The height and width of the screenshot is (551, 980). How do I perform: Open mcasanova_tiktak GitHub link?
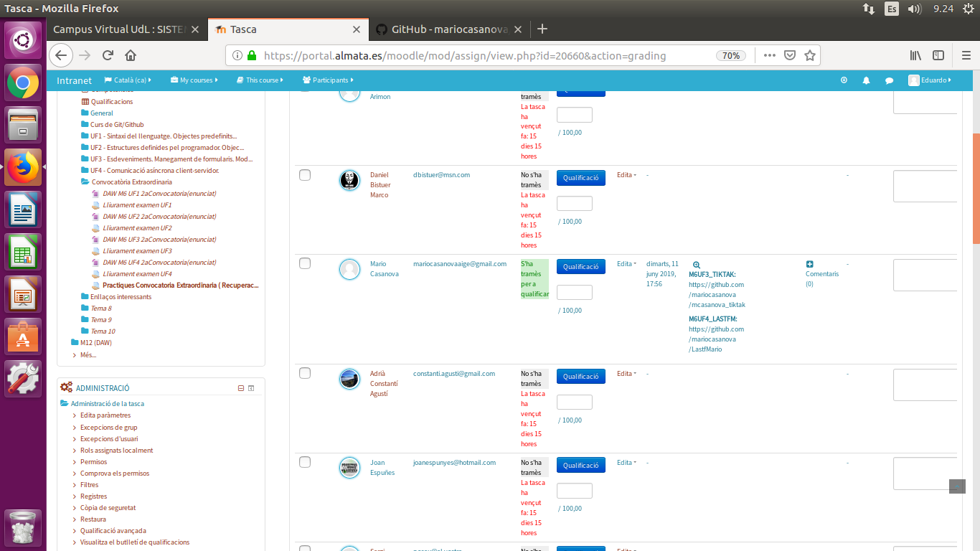click(x=717, y=295)
